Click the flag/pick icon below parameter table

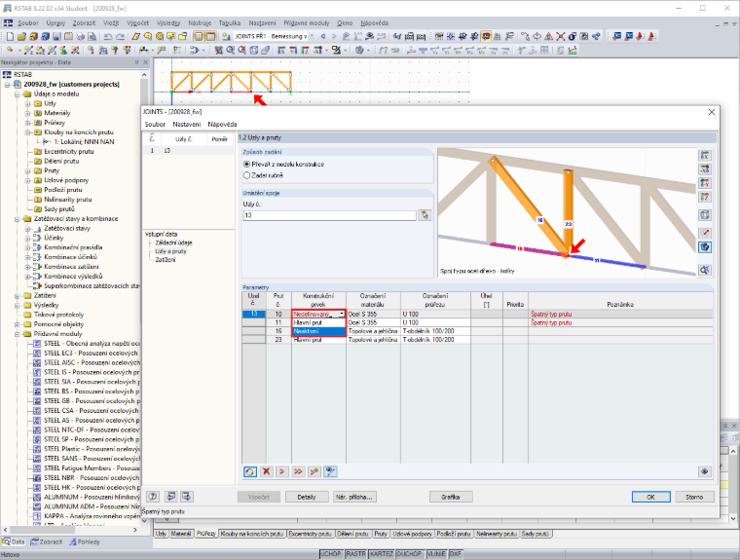coord(314,471)
